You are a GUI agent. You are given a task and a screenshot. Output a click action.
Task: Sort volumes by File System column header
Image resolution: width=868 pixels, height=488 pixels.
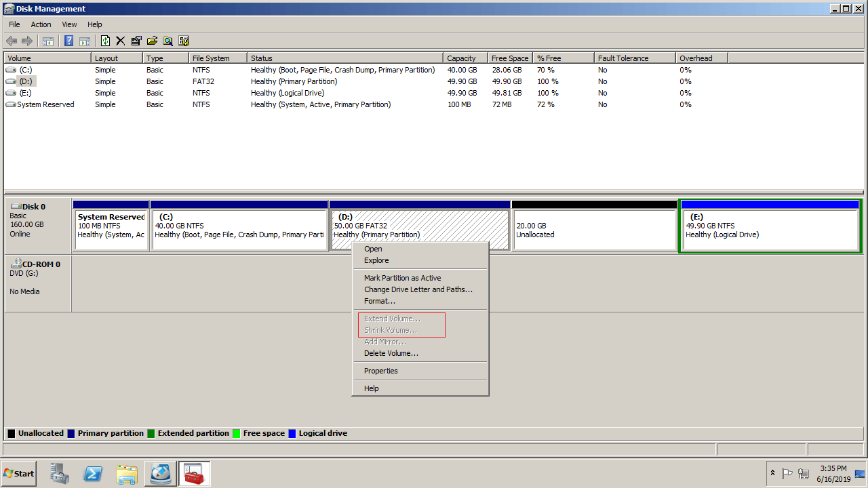click(x=211, y=58)
